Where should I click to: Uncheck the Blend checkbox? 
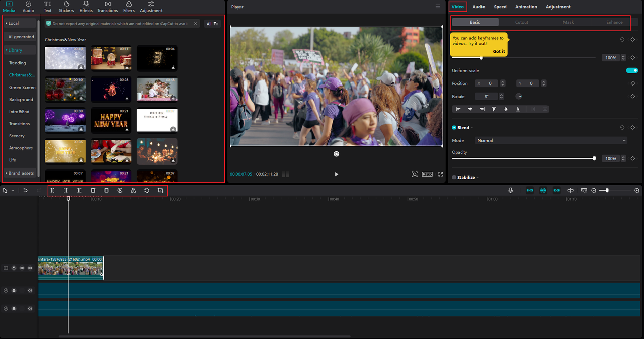point(454,128)
